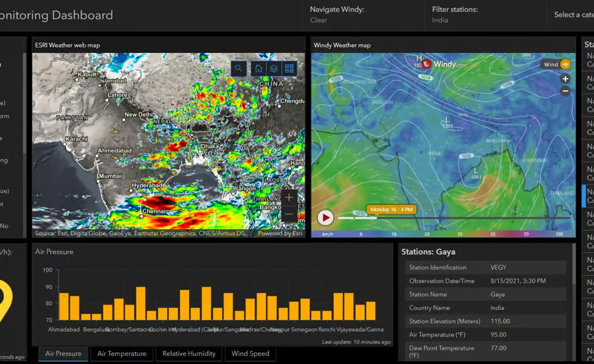Click the Islamabad label on ESRI map
The width and height of the screenshot is (594, 364).
[x=113, y=81]
